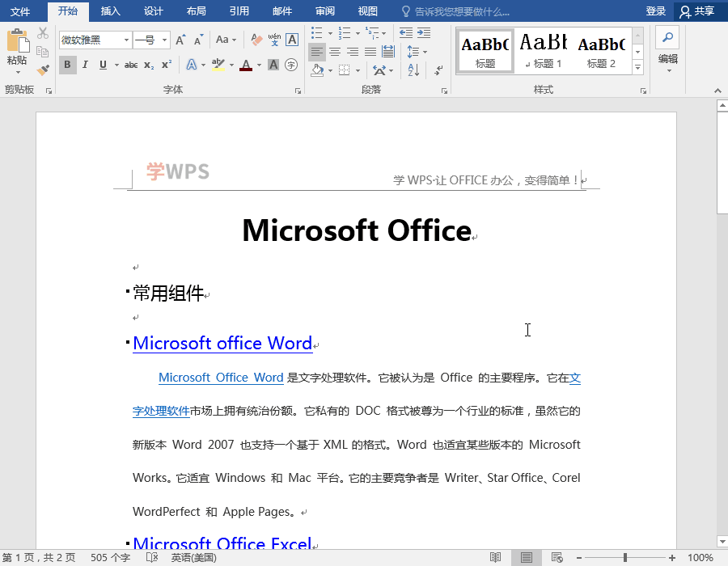
Task: Open the Sort icon in Paragraph group
Action: pyautogui.click(x=412, y=70)
